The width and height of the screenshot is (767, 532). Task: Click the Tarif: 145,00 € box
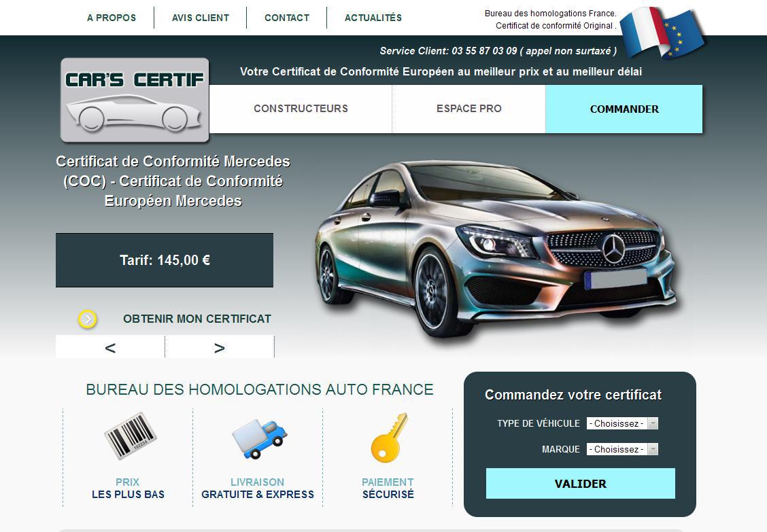coord(165,260)
